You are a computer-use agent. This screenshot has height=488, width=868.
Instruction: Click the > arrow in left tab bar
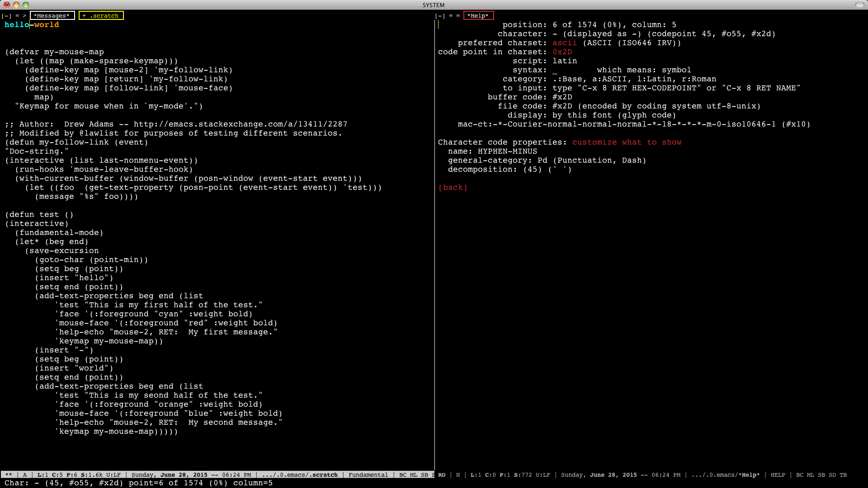click(x=24, y=16)
